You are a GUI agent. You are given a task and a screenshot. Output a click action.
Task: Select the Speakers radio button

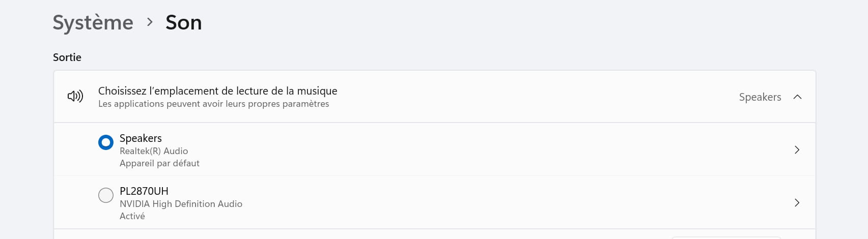pyautogui.click(x=106, y=142)
